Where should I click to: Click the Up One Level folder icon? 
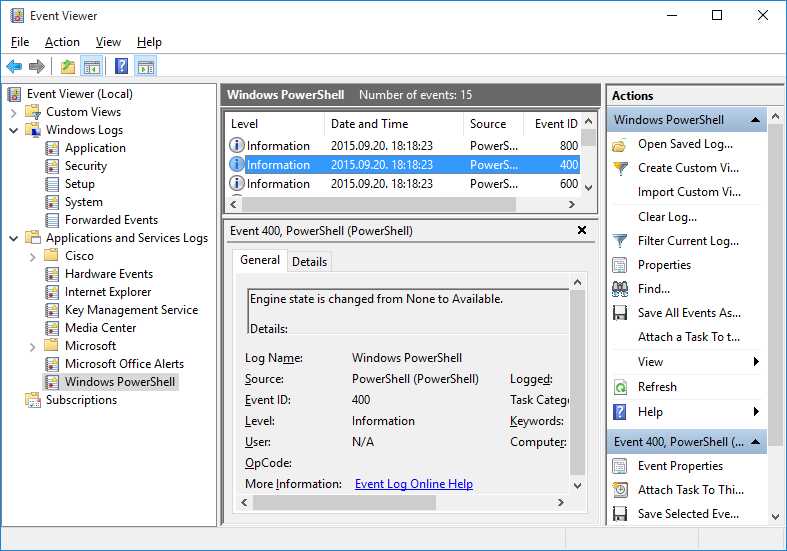(x=68, y=66)
